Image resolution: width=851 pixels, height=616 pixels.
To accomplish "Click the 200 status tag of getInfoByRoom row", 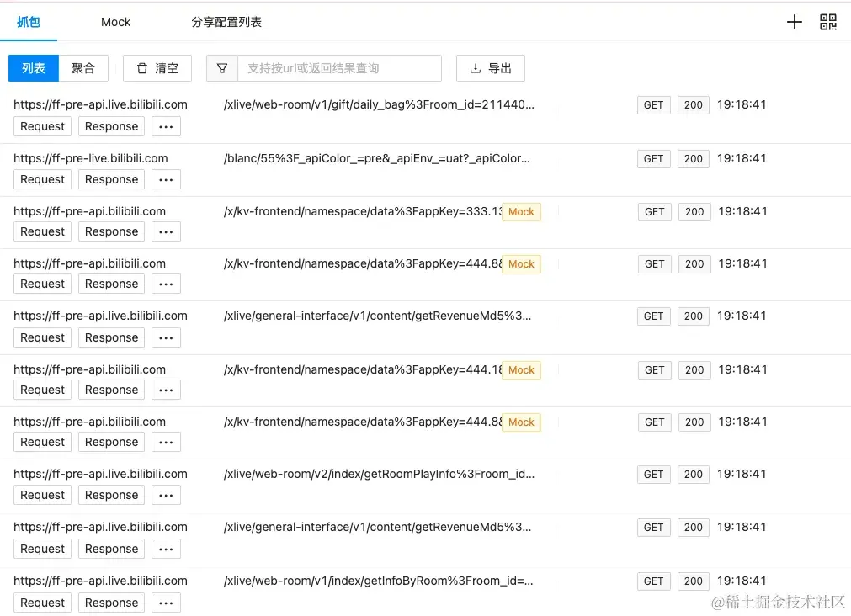I will coord(693,581).
